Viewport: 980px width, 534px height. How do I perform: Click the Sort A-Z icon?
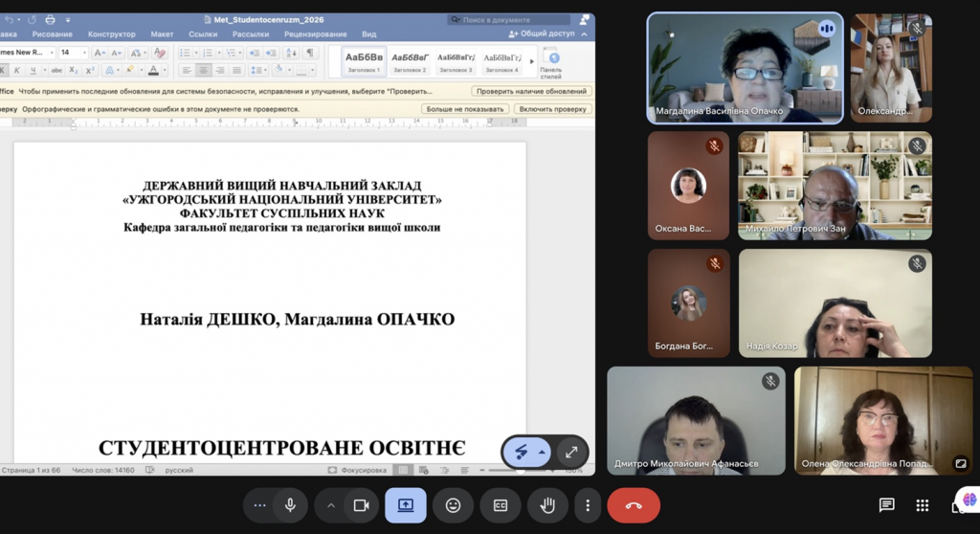(291, 54)
